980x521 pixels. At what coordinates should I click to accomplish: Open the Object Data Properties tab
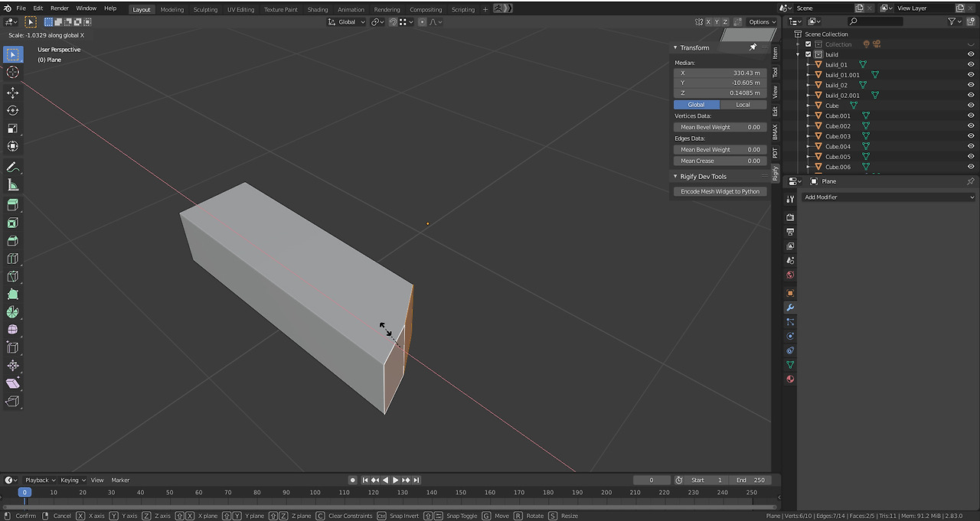[x=790, y=365]
